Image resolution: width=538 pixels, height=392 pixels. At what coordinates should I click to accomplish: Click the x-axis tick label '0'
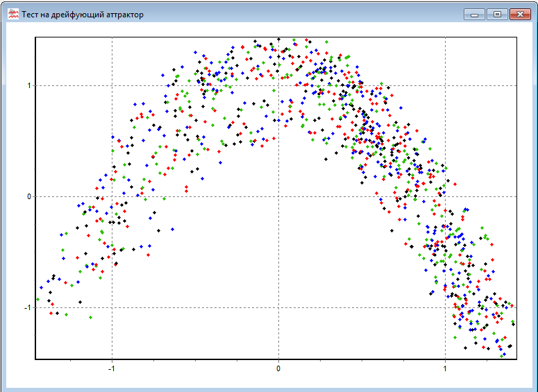tap(278, 368)
